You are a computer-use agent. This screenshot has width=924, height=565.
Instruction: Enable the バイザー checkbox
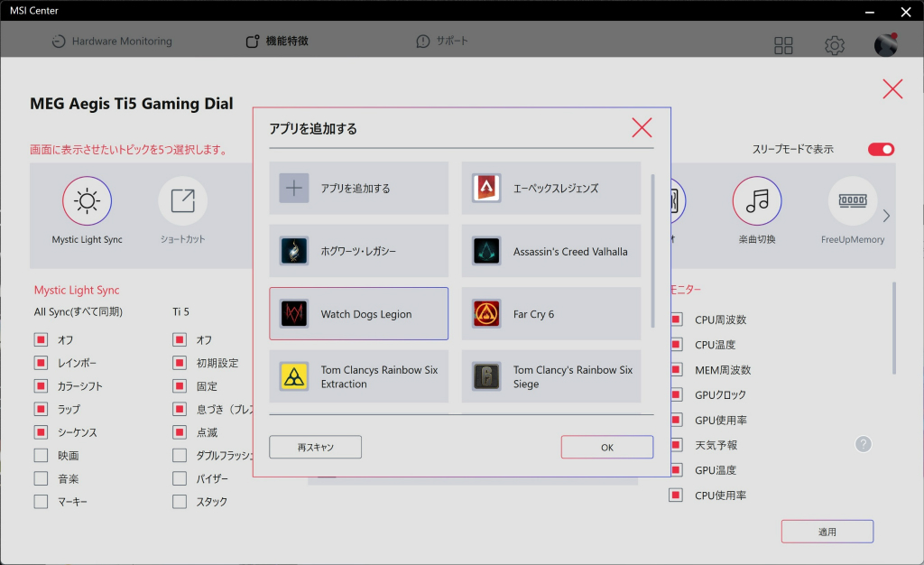180,478
